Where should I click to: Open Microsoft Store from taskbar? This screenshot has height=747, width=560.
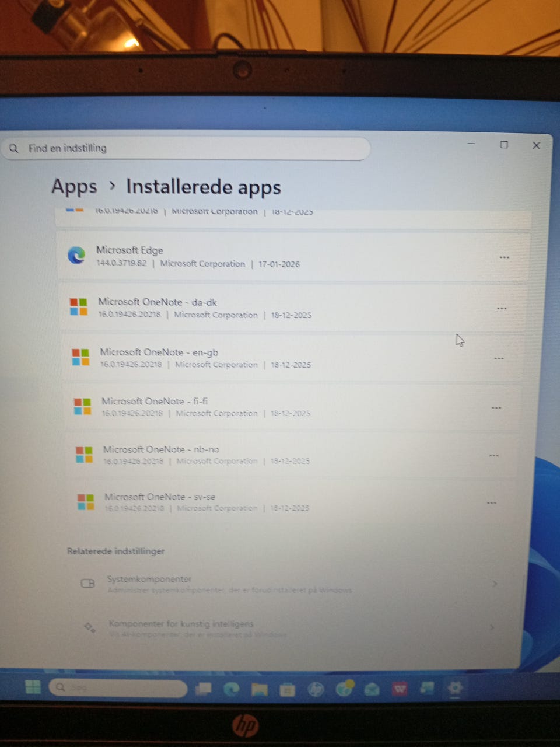(x=288, y=690)
